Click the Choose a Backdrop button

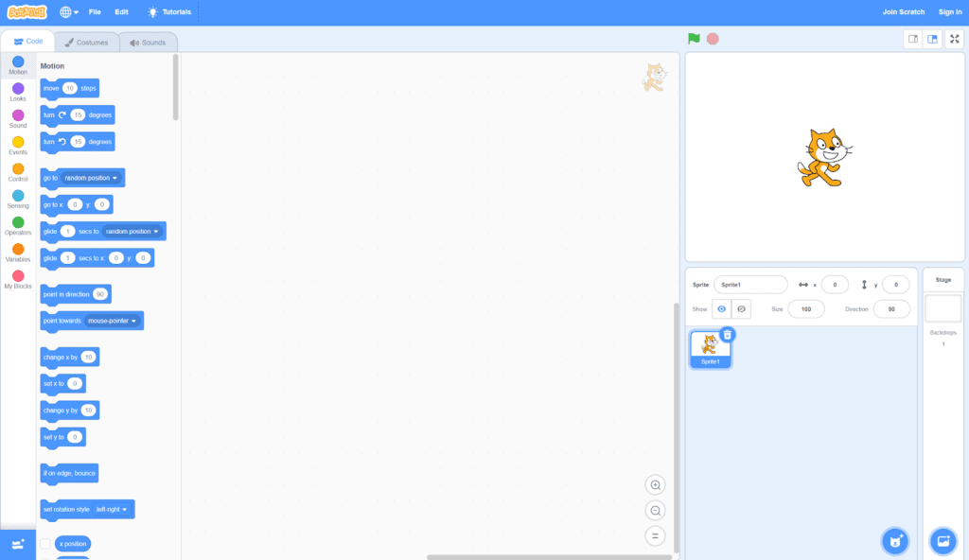tap(943, 541)
